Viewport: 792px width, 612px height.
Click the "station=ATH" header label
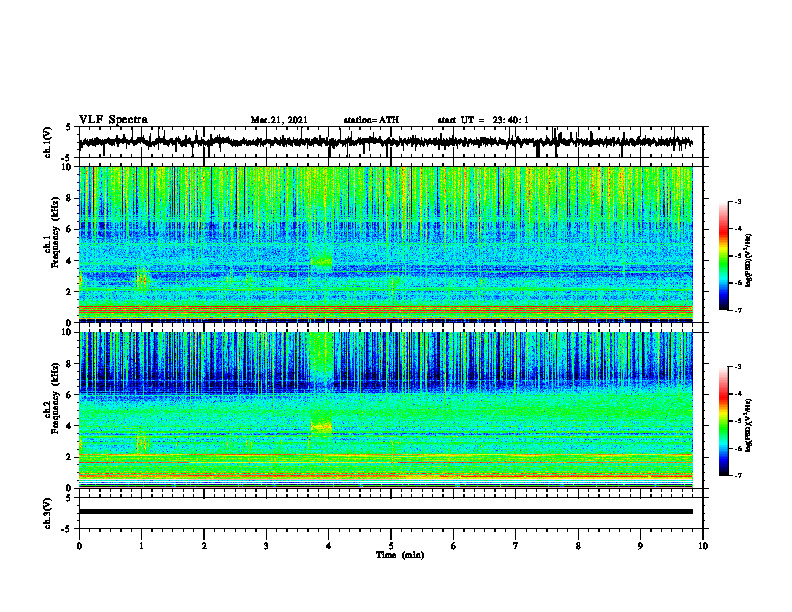coord(371,120)
